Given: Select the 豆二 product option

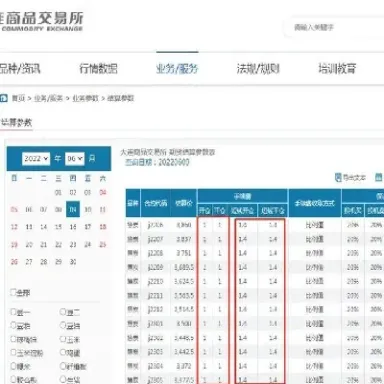Looking at the screenshot, I should click(63, 312).
